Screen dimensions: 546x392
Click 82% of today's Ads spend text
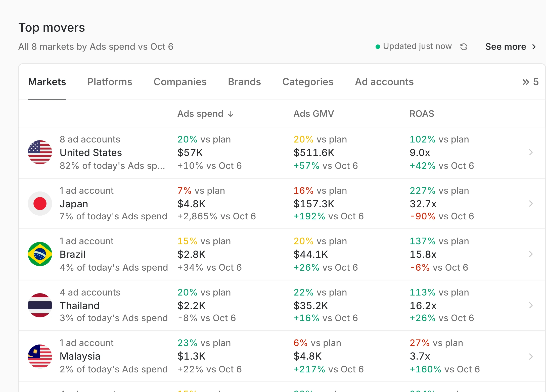[112, 166]
